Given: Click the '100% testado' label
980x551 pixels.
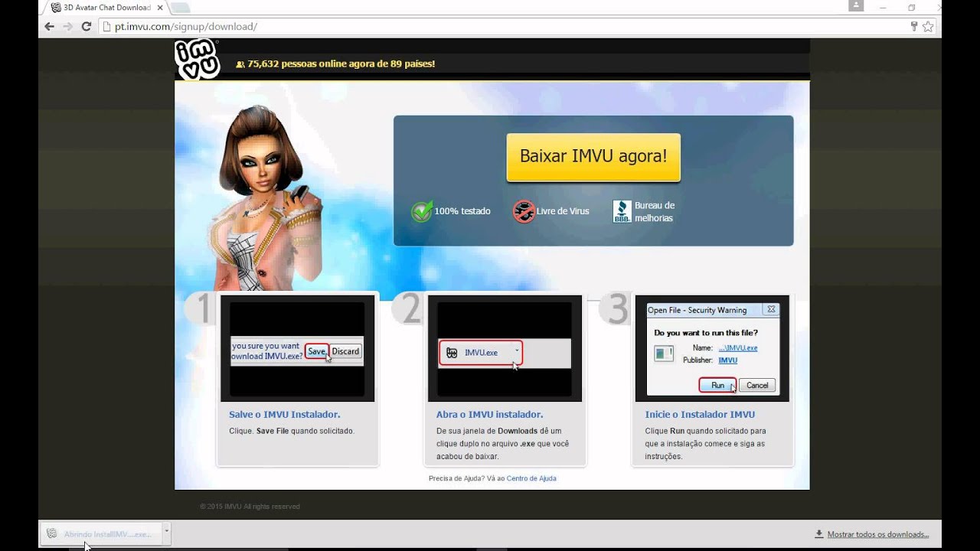Looking at the screenshot, I should click(x=462, y=211).
